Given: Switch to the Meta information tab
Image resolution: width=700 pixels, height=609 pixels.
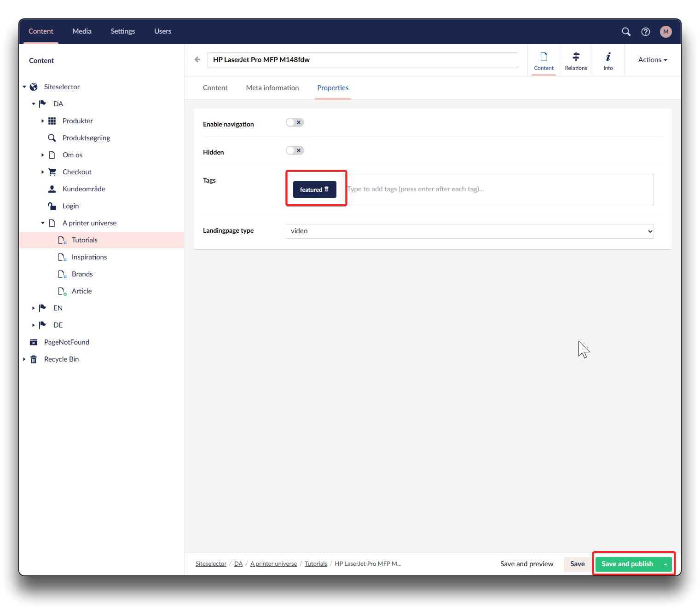Looking at the screenshot, I should coord(272,88).
